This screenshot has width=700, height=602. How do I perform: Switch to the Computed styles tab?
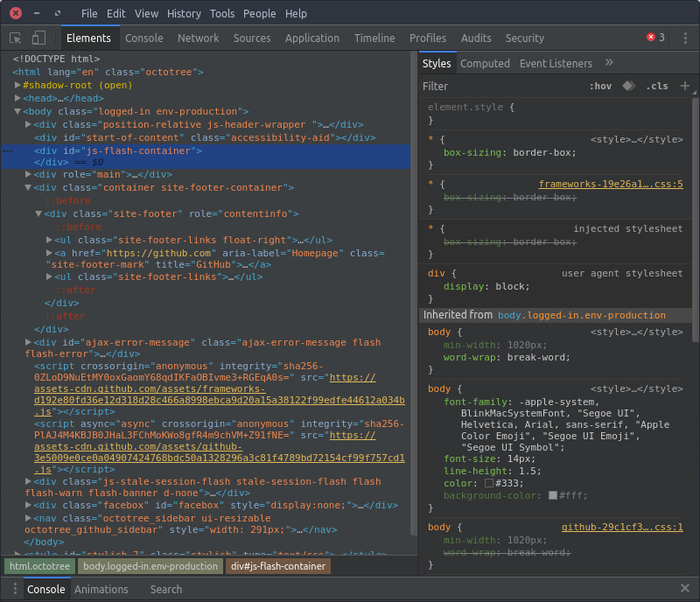[485, 63]
